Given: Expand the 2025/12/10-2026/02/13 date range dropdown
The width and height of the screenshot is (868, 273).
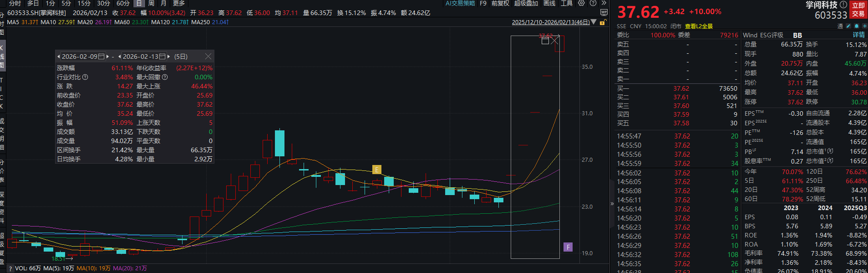Looking at the screenshot, I should (593, 22).
